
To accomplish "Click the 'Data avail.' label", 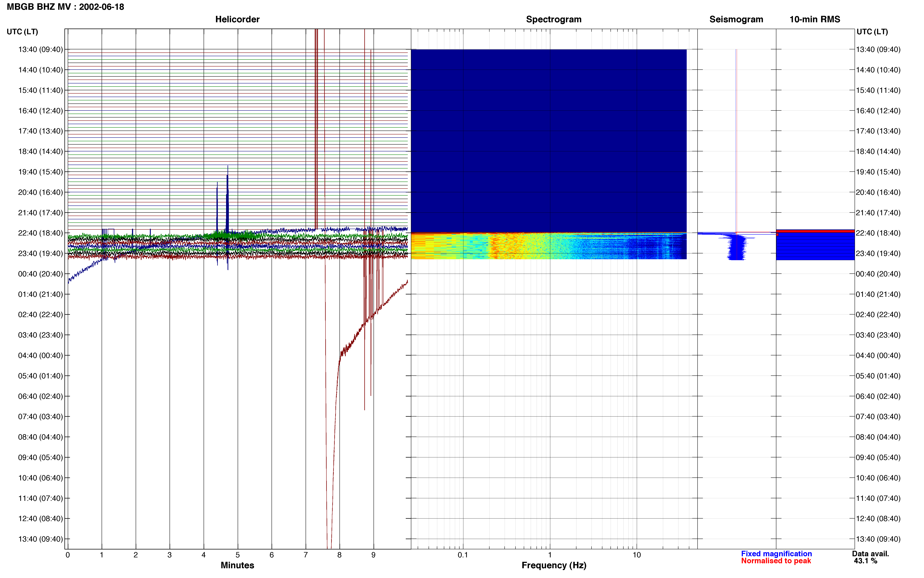I will 870,554.
